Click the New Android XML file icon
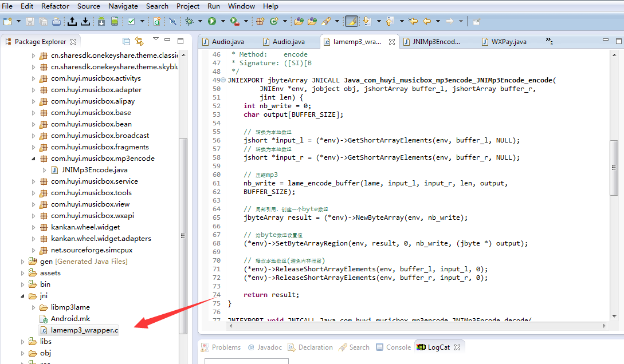The width and height of the screenshot is (624, 364). [157, 21]
